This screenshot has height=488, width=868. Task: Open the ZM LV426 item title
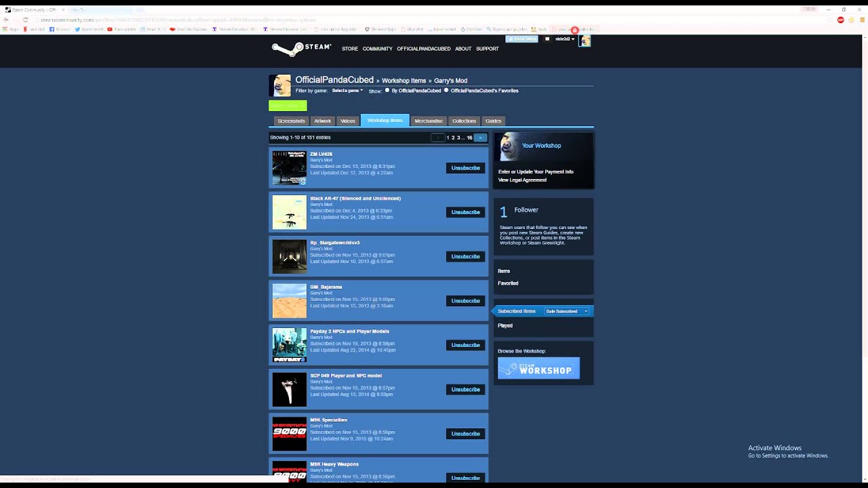coord(321,154)
